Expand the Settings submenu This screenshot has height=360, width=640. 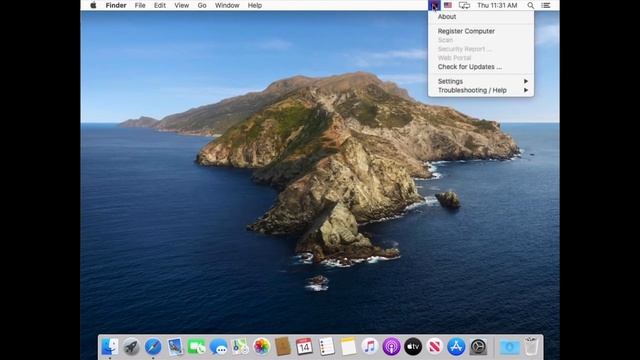(481, 81)
